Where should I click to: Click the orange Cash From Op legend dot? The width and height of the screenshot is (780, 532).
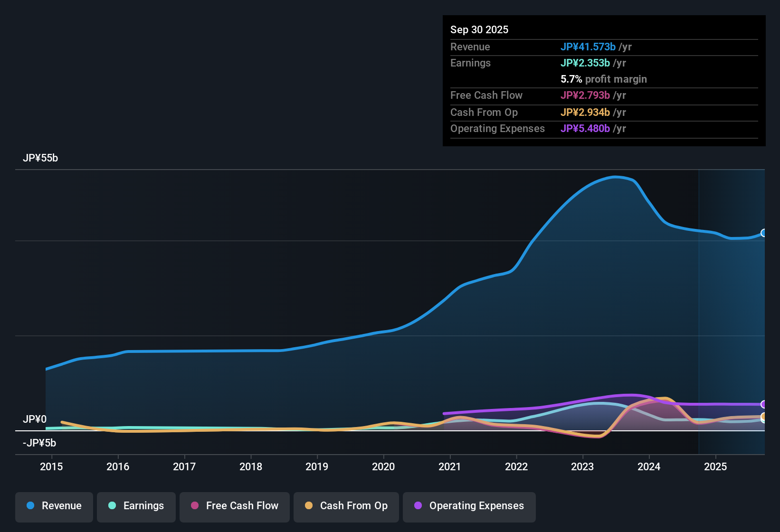(309, 506)
